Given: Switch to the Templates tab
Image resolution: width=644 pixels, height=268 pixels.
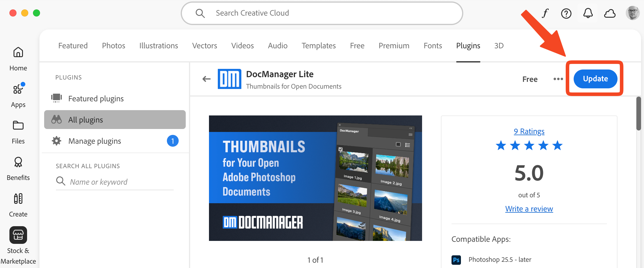Looking at the screenshot, I should pyautogui.click(x=318, y=46).
